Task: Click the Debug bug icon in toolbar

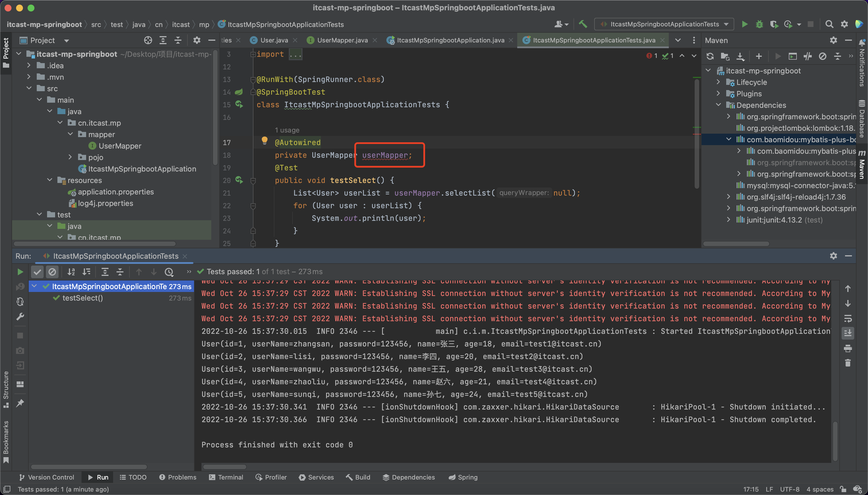Action: point(759,24)
